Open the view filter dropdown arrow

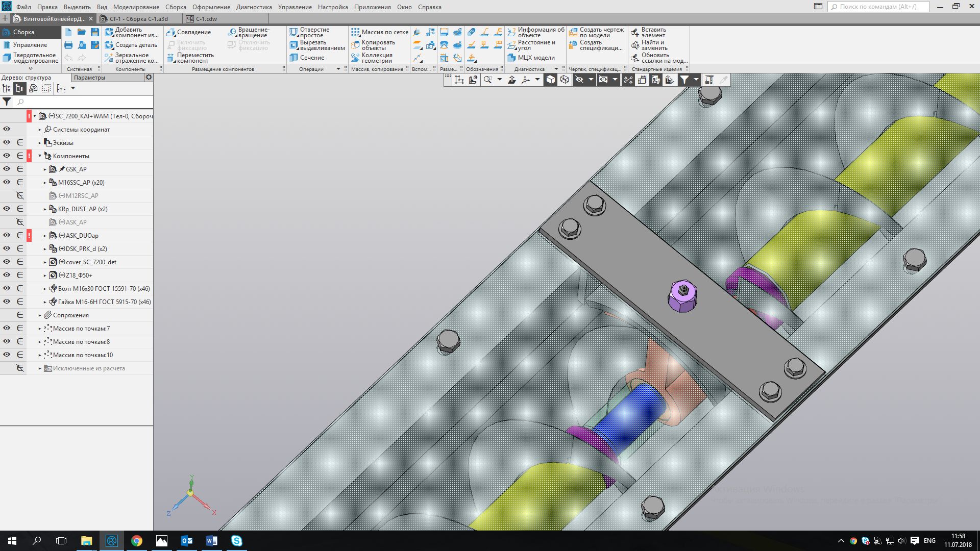[x=696, y=80]
